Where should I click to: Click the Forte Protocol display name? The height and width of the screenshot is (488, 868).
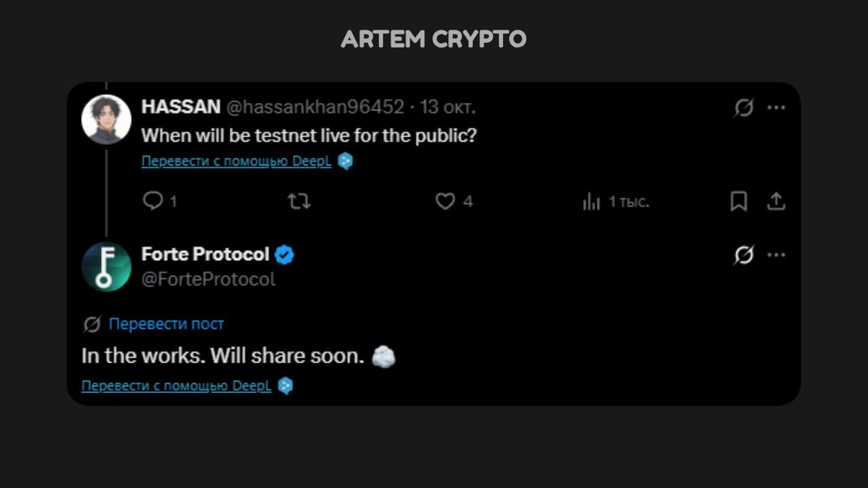[x=205, y=254]
